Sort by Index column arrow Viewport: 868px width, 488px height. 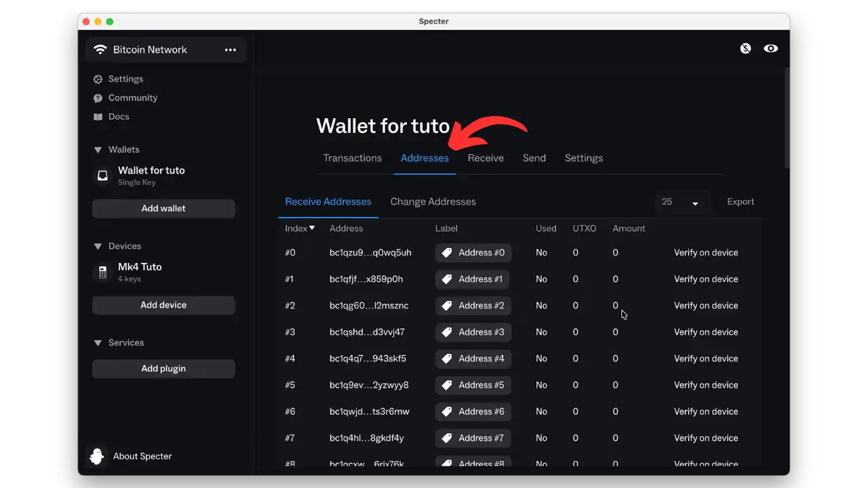click(x=312, y=228)
